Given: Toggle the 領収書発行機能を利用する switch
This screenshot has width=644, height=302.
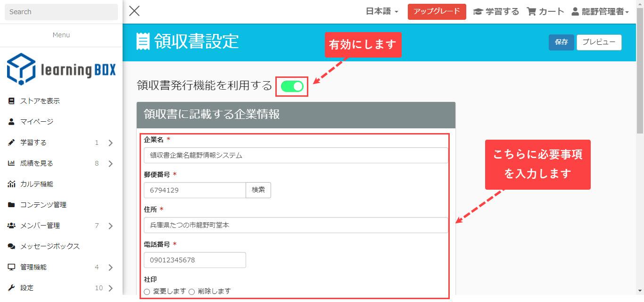Looking at the screenshot, I should coord(292,86).
